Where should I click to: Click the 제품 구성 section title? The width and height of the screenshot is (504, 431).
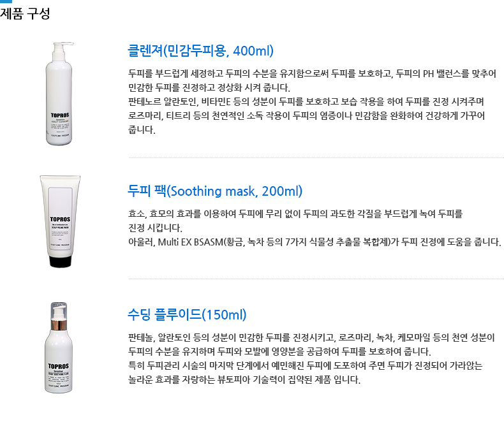click(25, 13)
